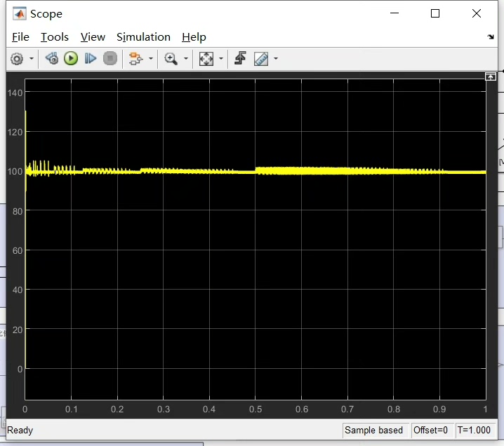504x446 pixels.
Task: Click the dock Scope arrow icon
Action: [491, 37]
